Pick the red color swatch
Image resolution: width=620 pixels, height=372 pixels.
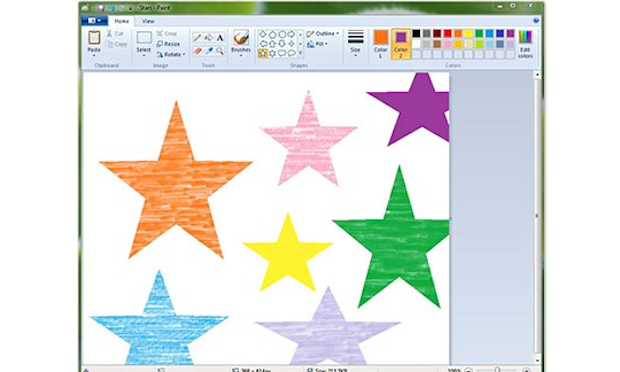coord(448,33)
